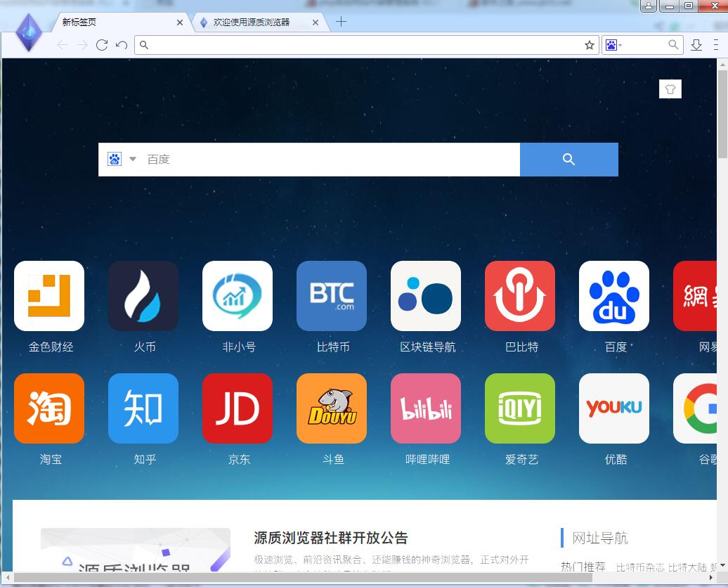Click the T-shirt skin change icon
The height and width of the screenshot is (587, 728).
(670, 89)
